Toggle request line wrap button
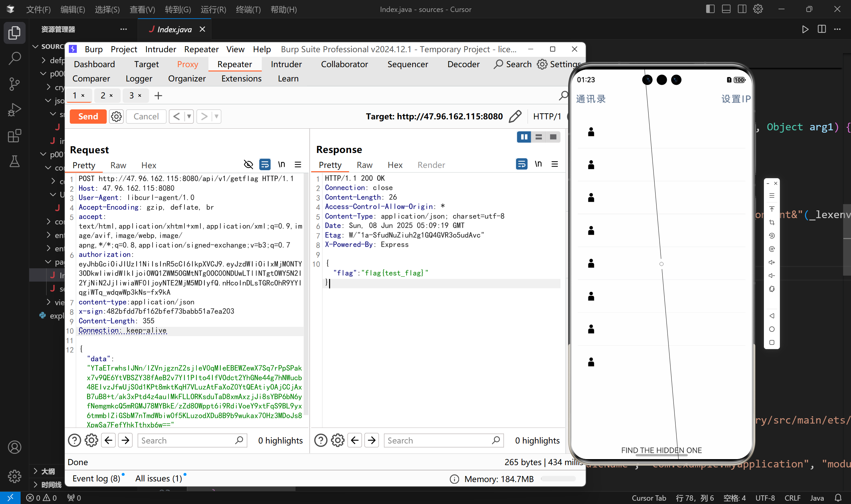The image size is (851, 504). click(265, 165)
